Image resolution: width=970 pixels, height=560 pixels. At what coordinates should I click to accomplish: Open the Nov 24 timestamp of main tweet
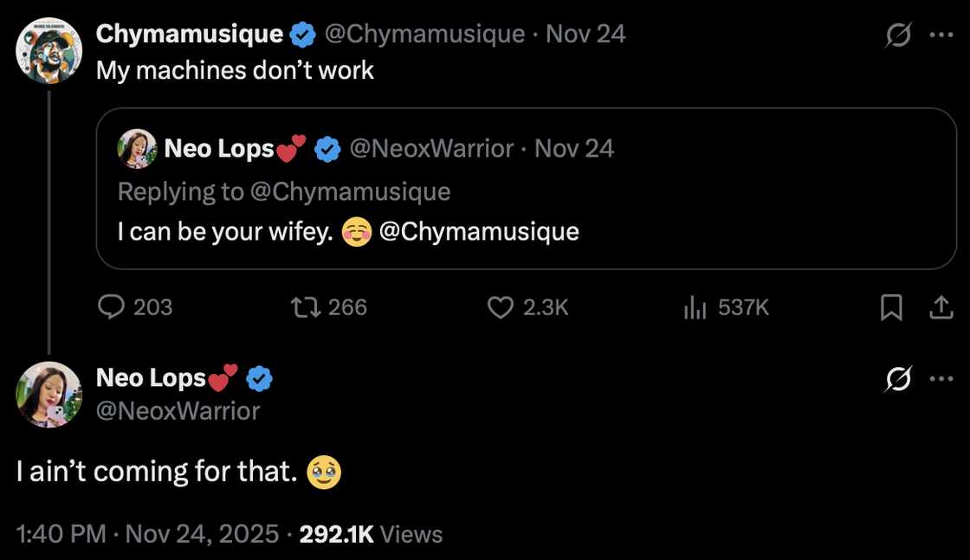[585, 34]
